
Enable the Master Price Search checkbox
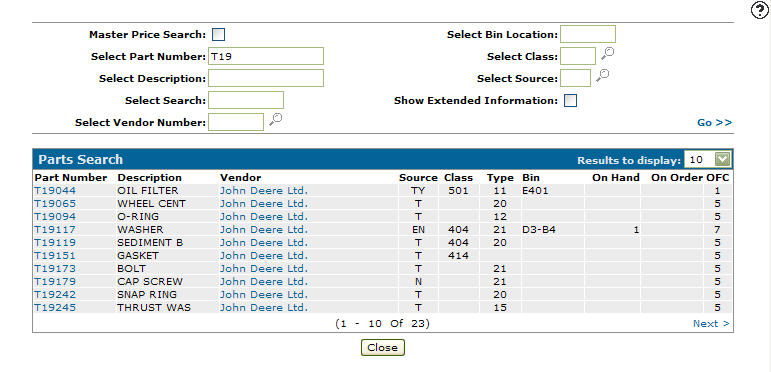[x=218, y=34]
